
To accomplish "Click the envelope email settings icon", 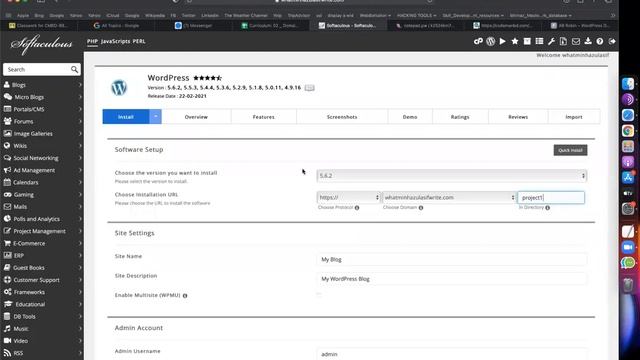I will pyautogui.click(x=576, y=41).
